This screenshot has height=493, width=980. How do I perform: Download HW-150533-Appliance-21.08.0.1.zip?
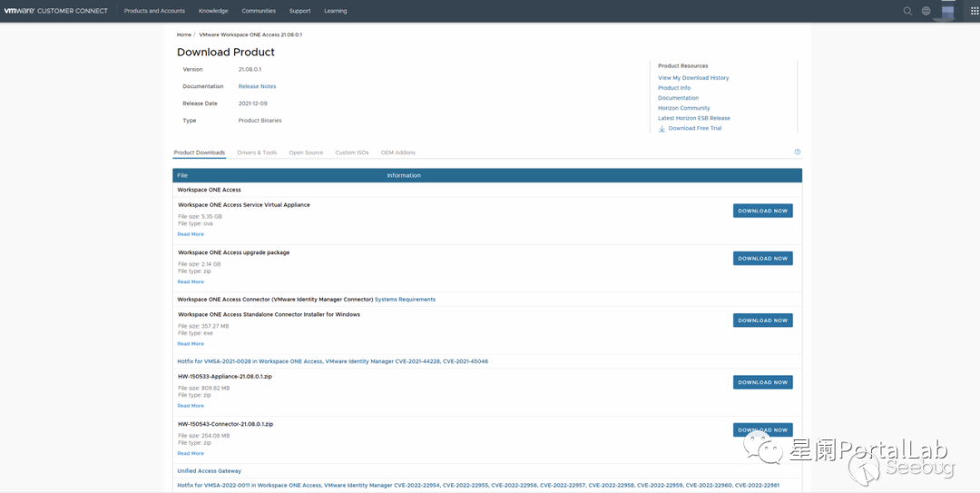pyautogui.click(x=762, y=382)
